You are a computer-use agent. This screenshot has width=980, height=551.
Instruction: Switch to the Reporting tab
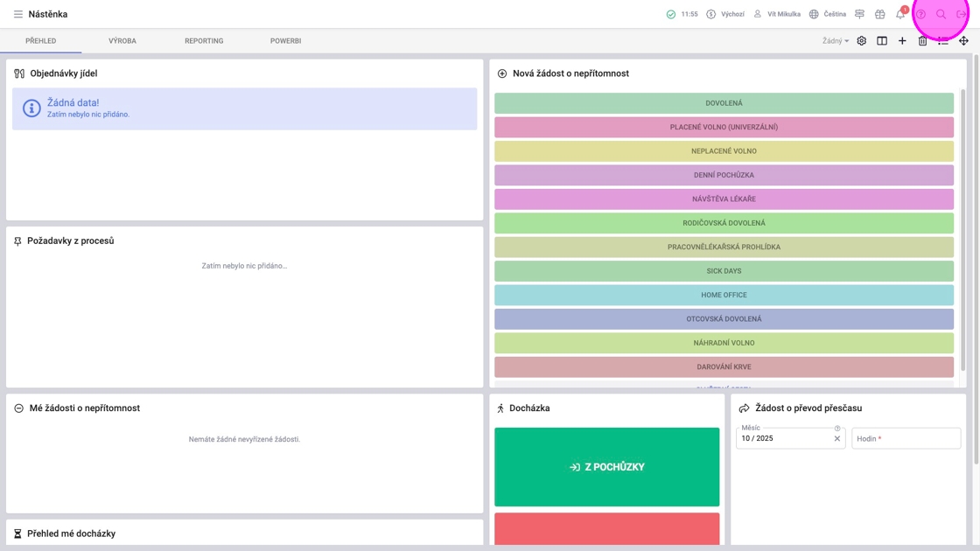click(204, 40)
